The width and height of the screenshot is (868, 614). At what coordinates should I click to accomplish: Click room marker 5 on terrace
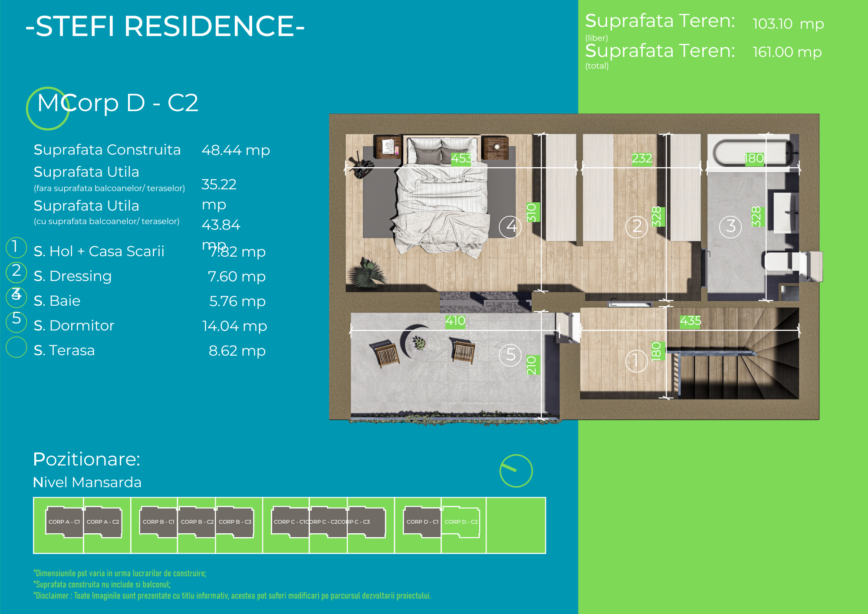click(x=510, y=355)
